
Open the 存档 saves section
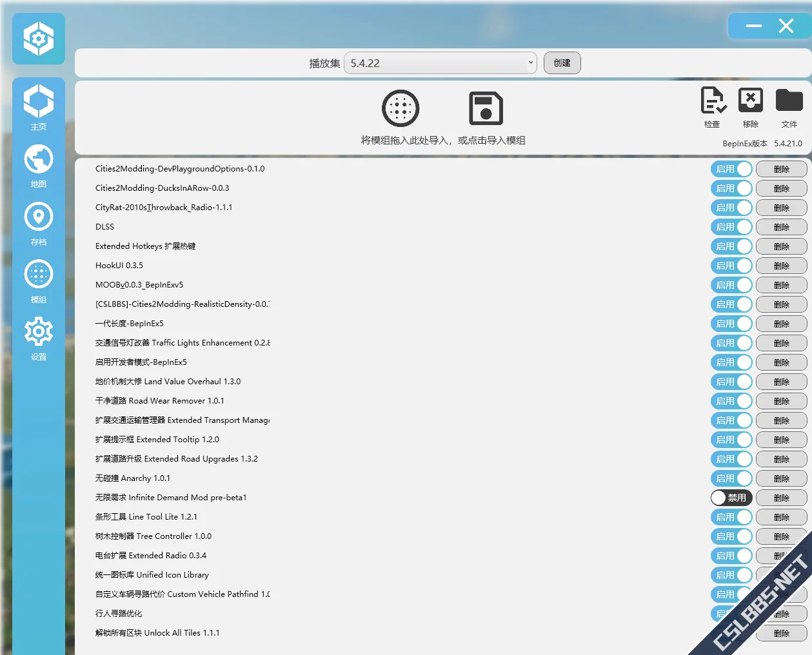coord(39,224)
